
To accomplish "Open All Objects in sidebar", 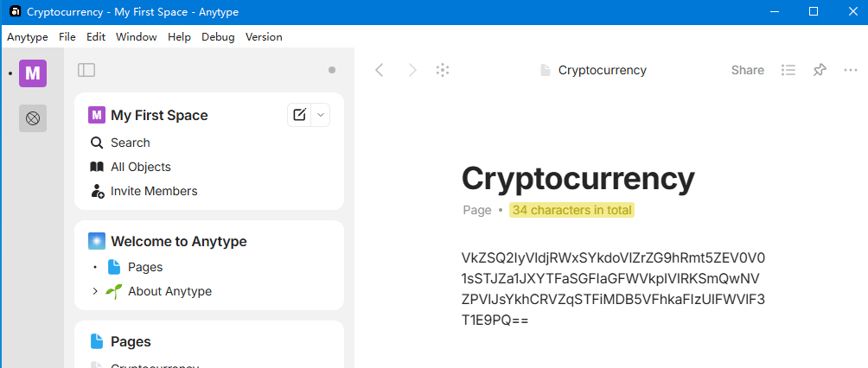I will click(140, 167).
